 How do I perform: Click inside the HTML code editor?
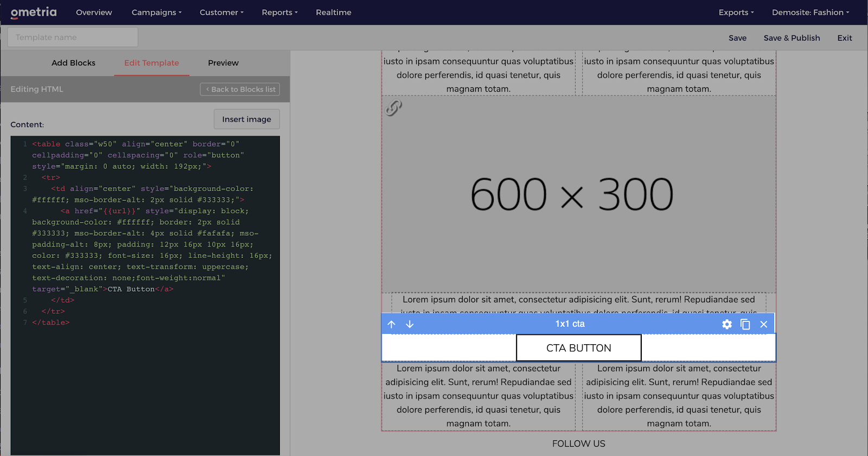point(145,296)
